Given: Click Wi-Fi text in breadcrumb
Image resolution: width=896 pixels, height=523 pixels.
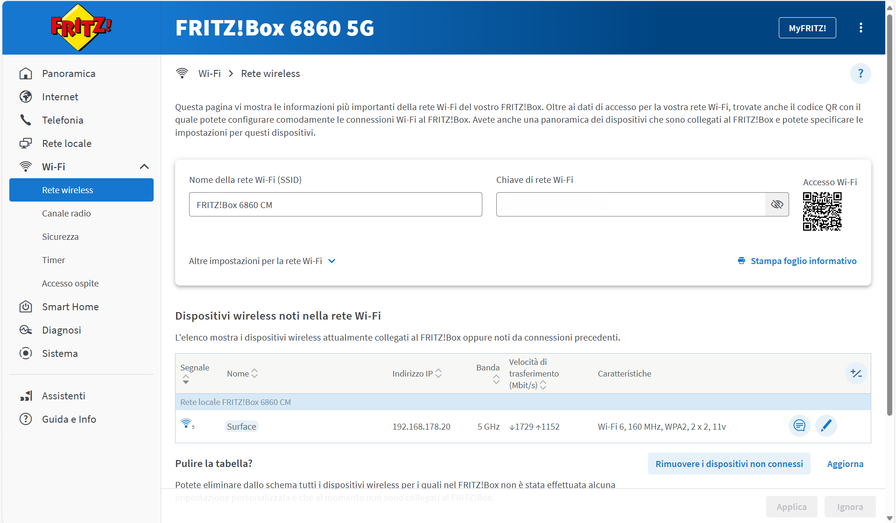Looking at the screenshot, I should tap(209, 73).
